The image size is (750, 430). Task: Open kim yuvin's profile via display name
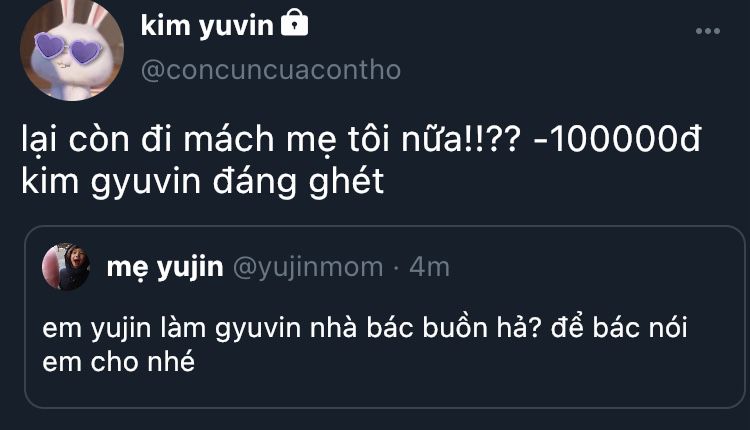pyautogui.click(x=206, y=25)
